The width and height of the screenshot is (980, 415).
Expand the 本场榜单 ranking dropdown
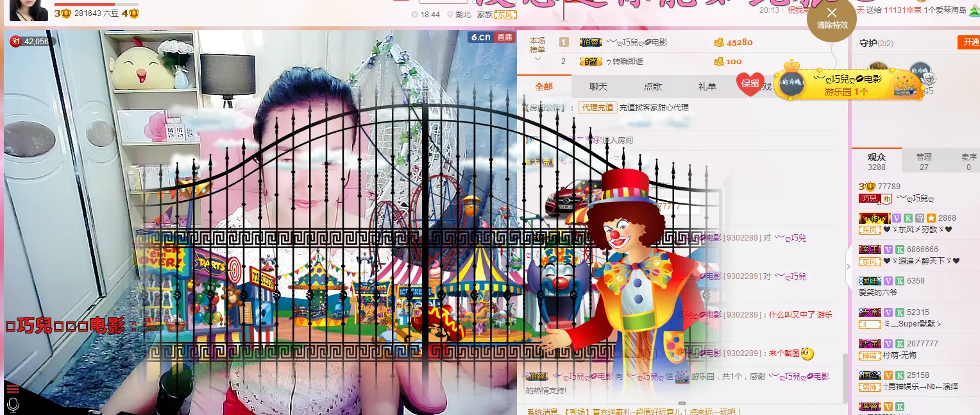(x=537, y=50)
